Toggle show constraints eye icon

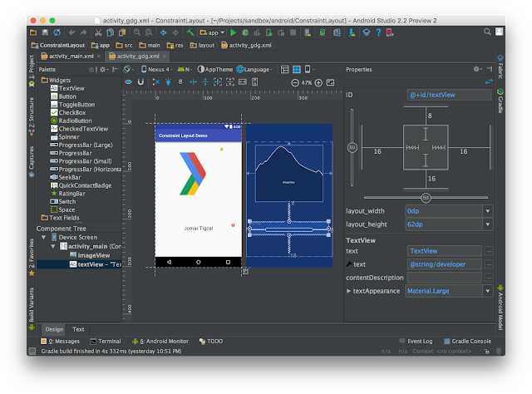tap(129, 82)
